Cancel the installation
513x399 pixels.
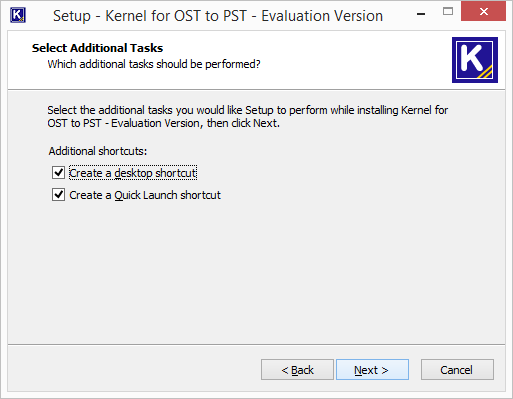tap(457, 370)
